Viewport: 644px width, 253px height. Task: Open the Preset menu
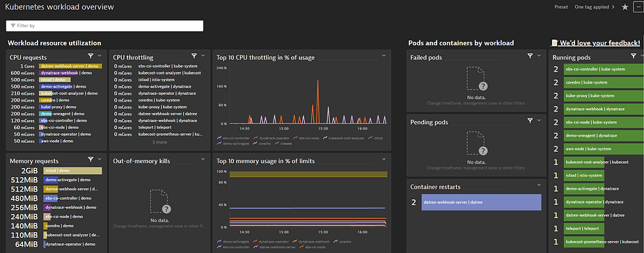561,7
